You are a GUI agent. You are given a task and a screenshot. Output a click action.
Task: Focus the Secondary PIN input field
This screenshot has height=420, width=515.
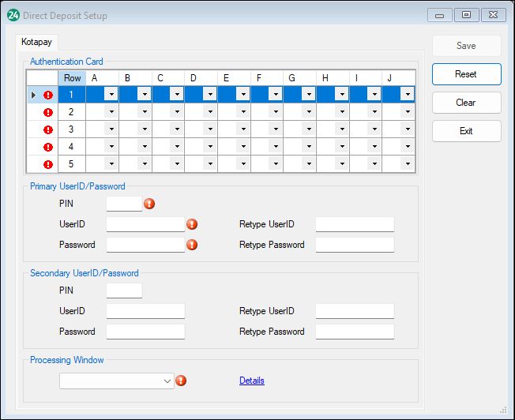tap(124, 291)
